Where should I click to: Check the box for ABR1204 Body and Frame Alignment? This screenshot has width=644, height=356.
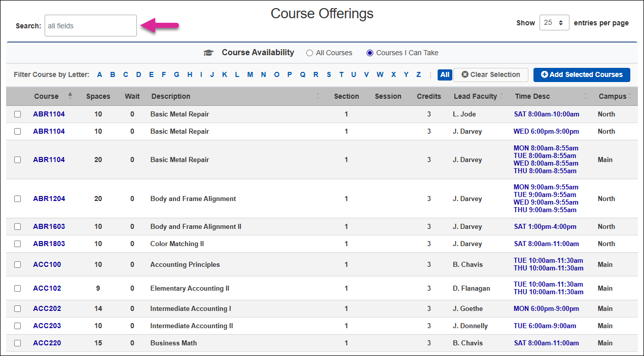[18, 199]
